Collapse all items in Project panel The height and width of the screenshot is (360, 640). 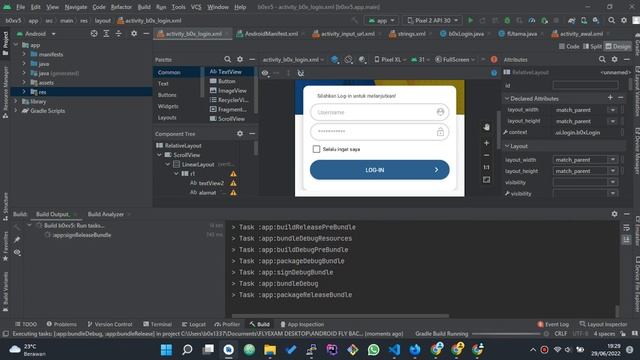(118, 33)
